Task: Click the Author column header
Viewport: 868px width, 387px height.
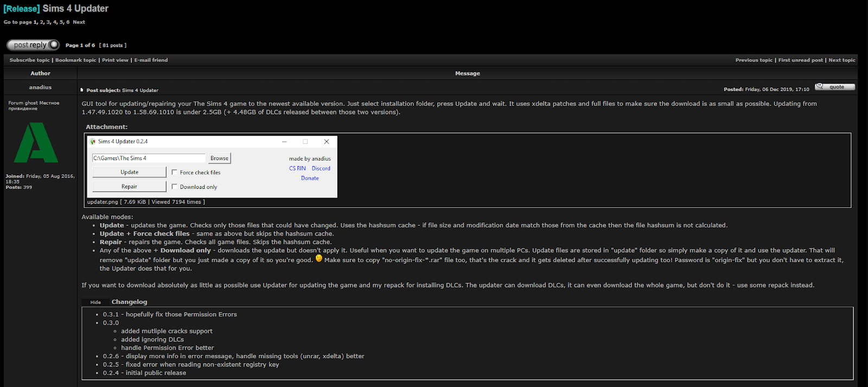Action: click(x=40, y=73)
